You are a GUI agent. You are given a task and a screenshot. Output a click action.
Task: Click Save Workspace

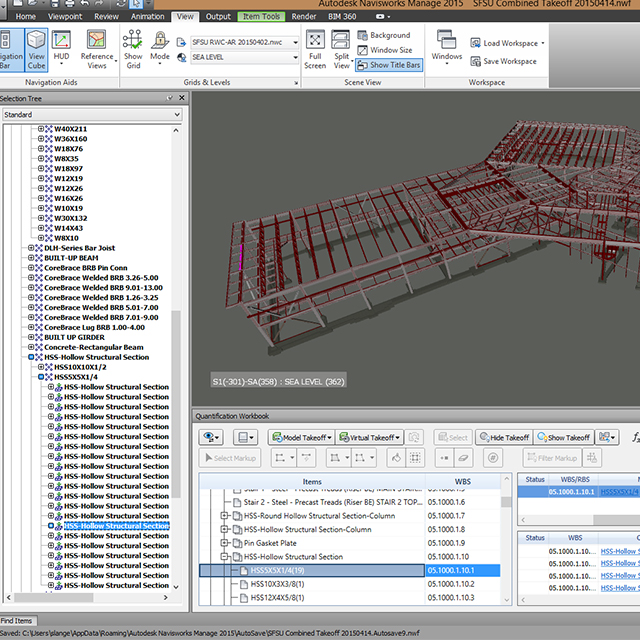point(503,61)
